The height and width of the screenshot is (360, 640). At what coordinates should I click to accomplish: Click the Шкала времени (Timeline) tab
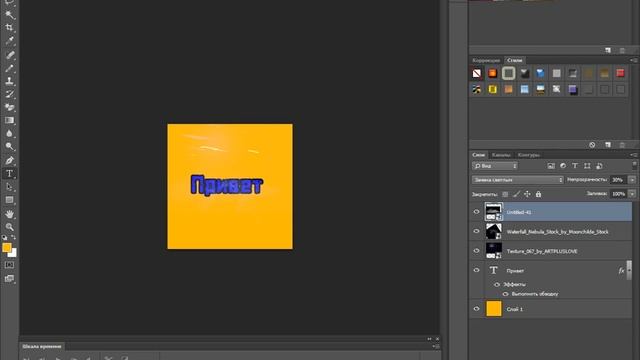[x=42, y=347]
